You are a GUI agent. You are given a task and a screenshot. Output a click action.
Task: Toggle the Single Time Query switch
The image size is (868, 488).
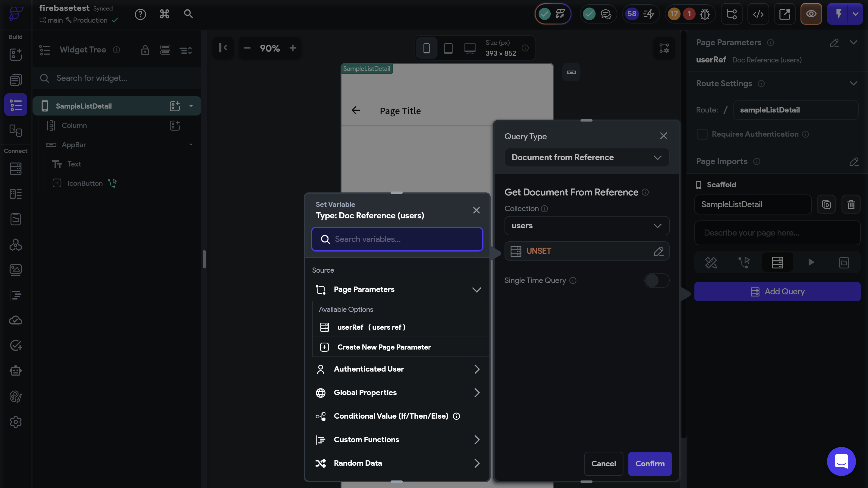tap(656, 280)
